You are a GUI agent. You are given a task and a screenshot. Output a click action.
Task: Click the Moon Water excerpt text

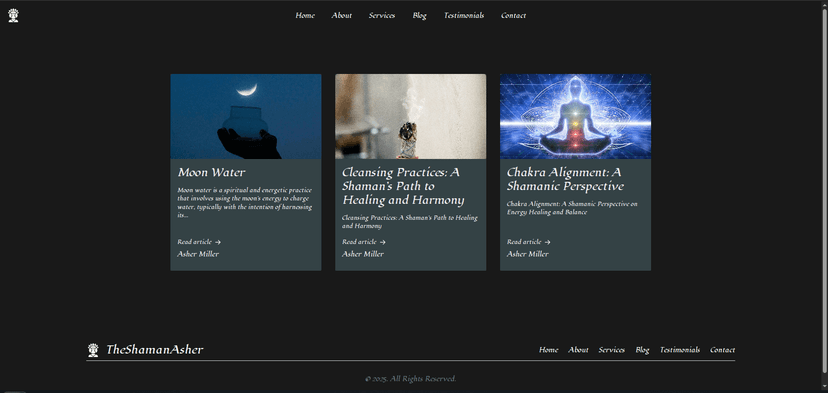[x=245, y=203]
